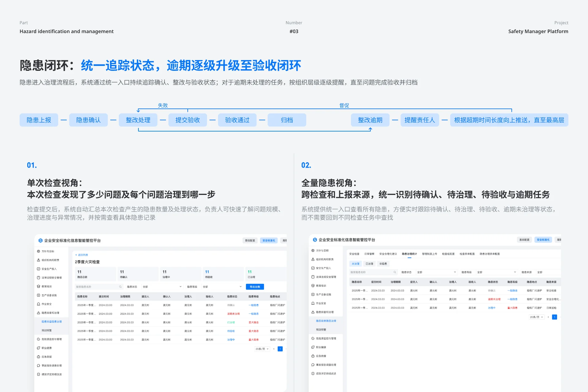Click page 1 button in mockup 02 pagination
The width and height of the screenshot is (588, 392).
(x=554, y=317)
